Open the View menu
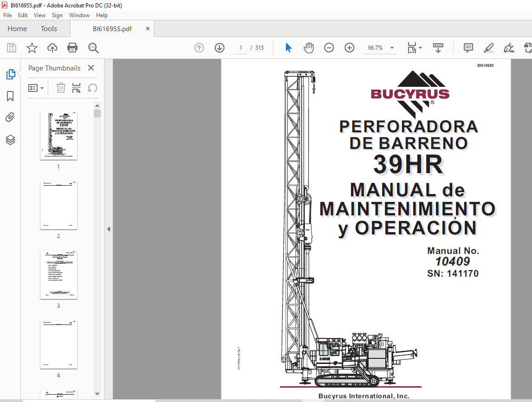 [39, 15]
